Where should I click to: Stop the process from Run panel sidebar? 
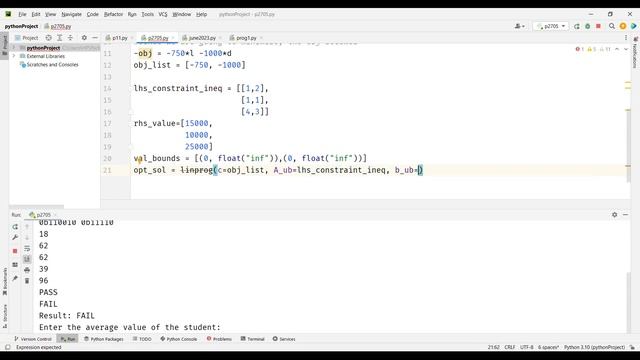click(x=15, y=251)
